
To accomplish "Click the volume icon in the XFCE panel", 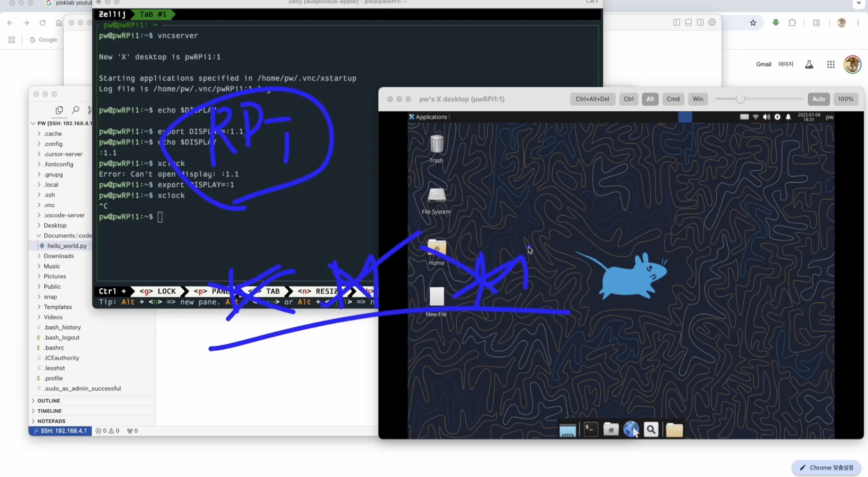I will point(766,117).
